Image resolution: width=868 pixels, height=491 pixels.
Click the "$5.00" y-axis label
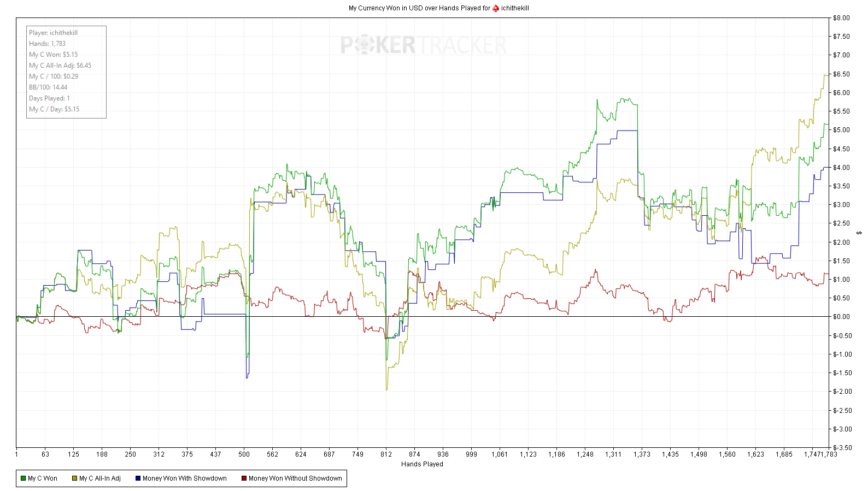(x=841, y=130)
